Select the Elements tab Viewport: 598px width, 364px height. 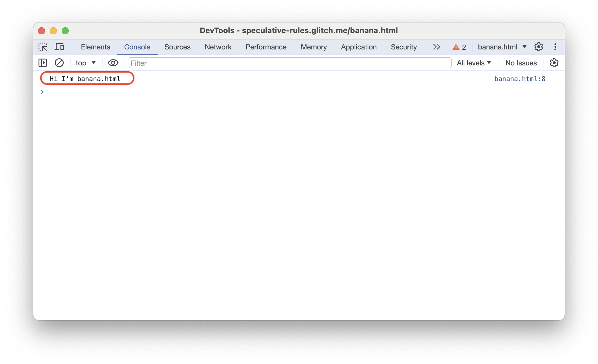(95, 47)
